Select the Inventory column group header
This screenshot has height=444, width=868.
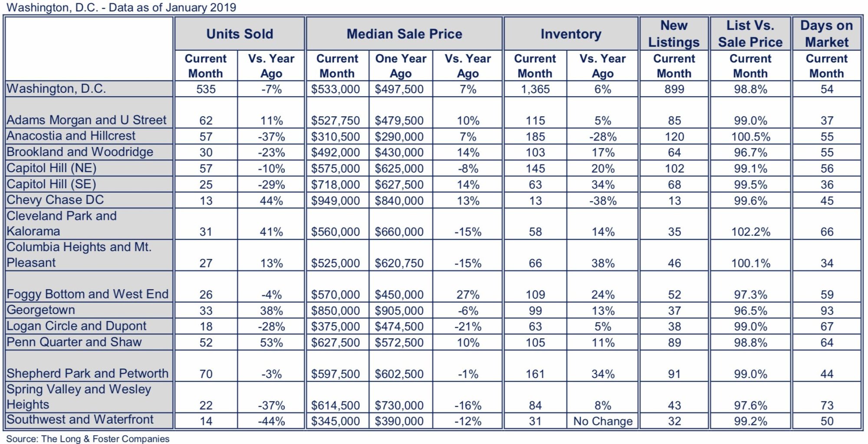tap(571, 34)
